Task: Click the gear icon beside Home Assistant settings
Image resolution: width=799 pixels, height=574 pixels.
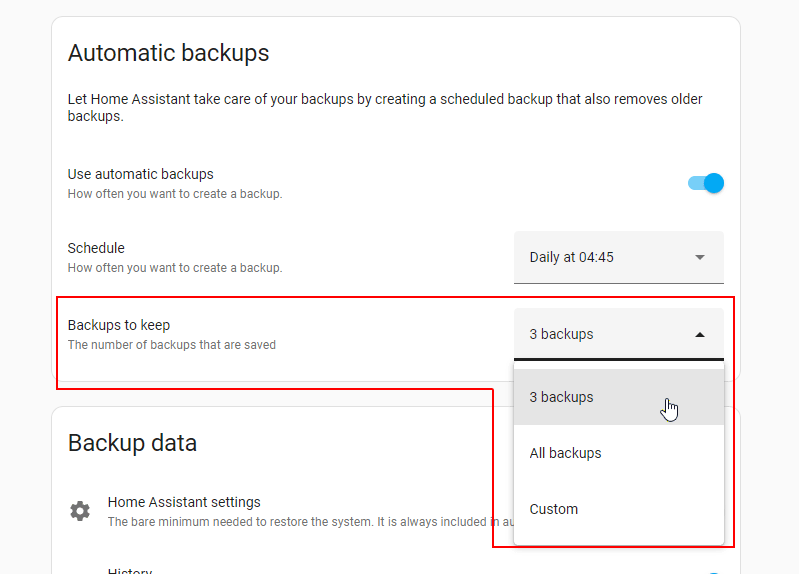Action: [x=80, y=511]
